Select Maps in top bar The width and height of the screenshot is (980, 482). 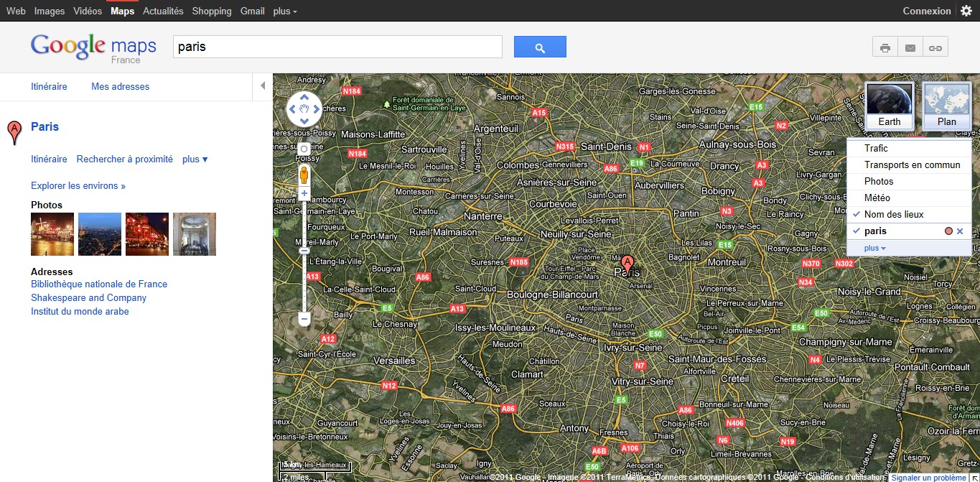click(x=122, y=11)
